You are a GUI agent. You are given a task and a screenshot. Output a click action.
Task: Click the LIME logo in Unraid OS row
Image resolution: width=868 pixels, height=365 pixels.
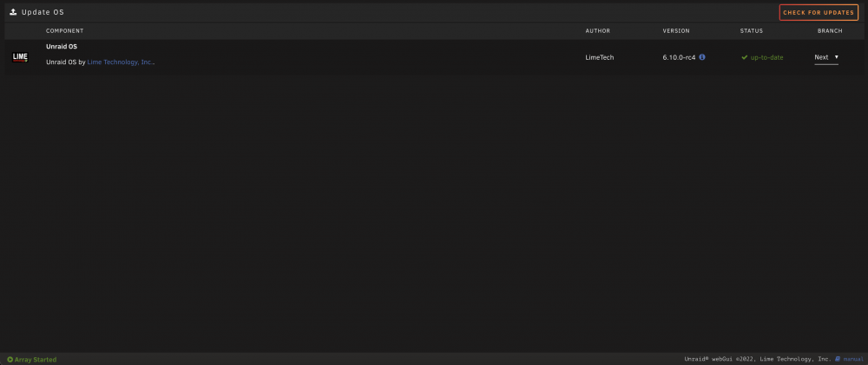coord(20,57)
